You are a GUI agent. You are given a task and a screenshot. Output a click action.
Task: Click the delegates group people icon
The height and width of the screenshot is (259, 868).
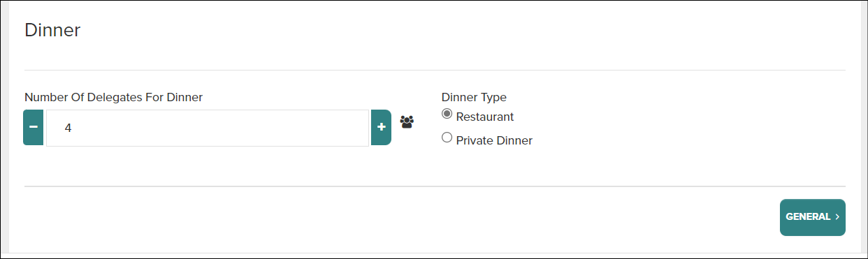tap(407, 121)
